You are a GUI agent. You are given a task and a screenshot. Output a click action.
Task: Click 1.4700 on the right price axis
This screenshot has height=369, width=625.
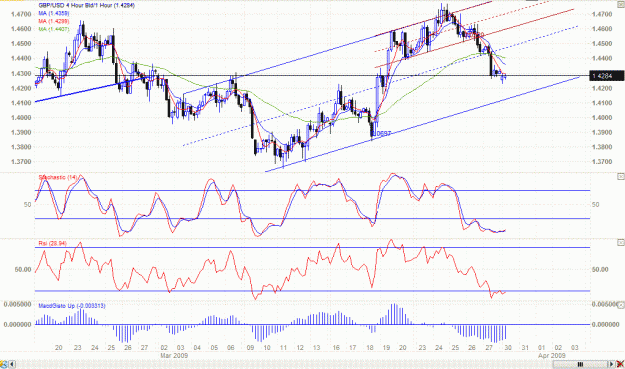tap(602, 14)
